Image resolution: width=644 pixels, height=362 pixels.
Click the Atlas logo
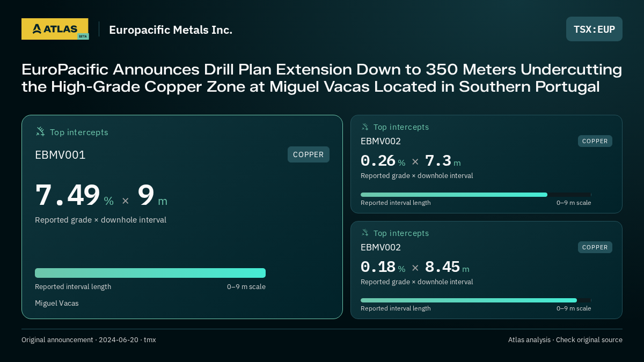click(x=55, y=29)
